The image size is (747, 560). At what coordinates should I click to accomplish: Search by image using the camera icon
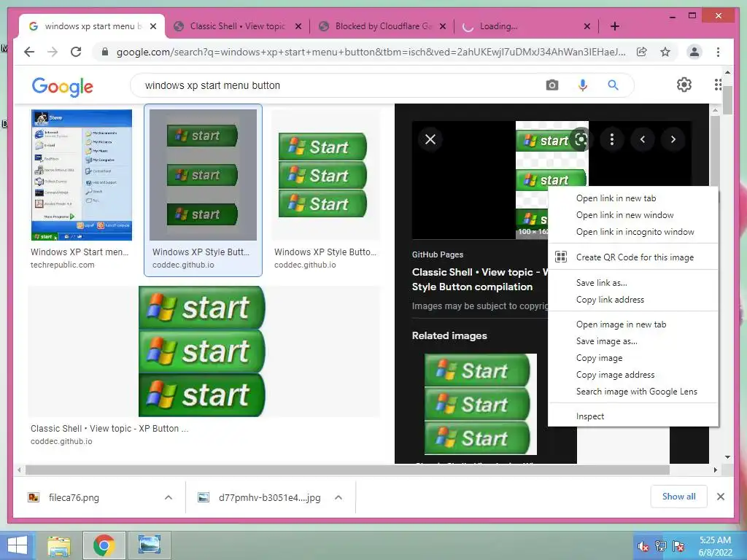[x=552, y=85]
